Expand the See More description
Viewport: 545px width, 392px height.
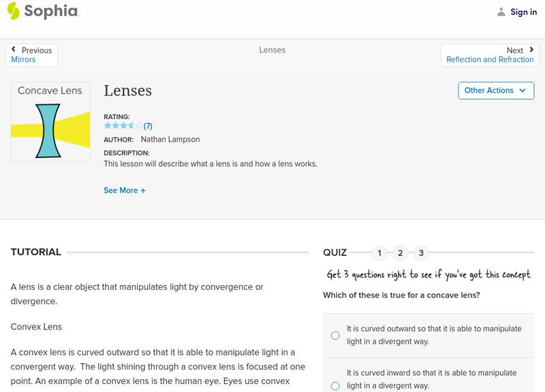click(x=125, y=191)
